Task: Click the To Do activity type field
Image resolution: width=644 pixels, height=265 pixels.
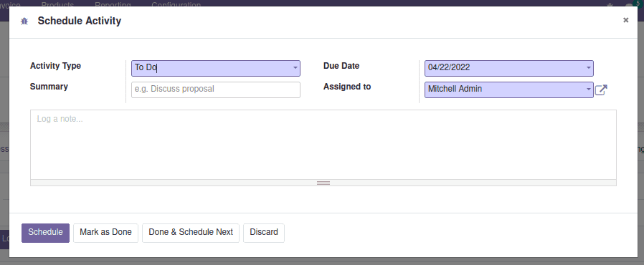Action: click(x=216, y=68)
